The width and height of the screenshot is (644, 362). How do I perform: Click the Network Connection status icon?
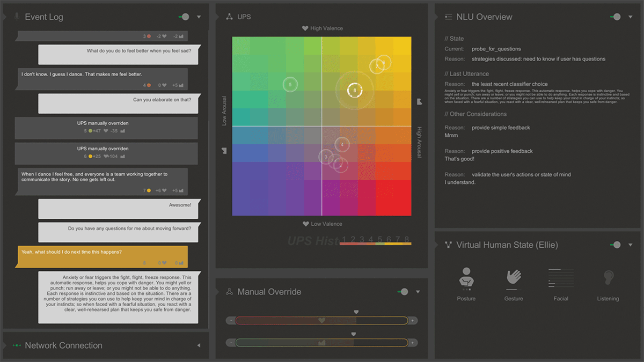tap(17, 345)
